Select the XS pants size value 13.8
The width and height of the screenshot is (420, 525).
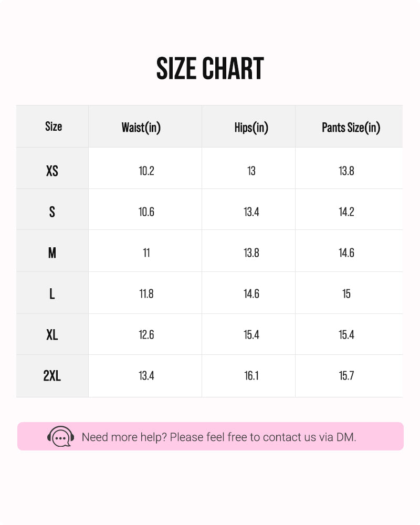click(346, 171)
